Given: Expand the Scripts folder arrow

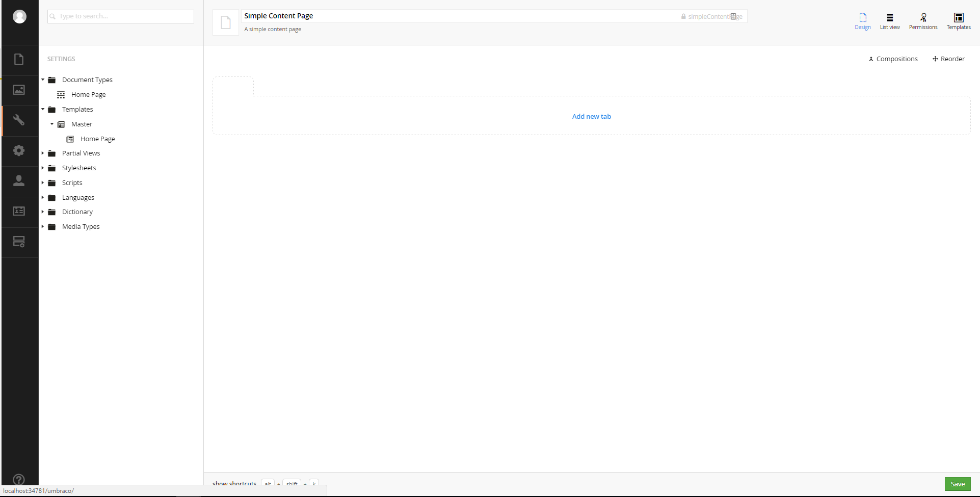Looking at the screenshot, I should pyautogui.click(x=43, y=183).
